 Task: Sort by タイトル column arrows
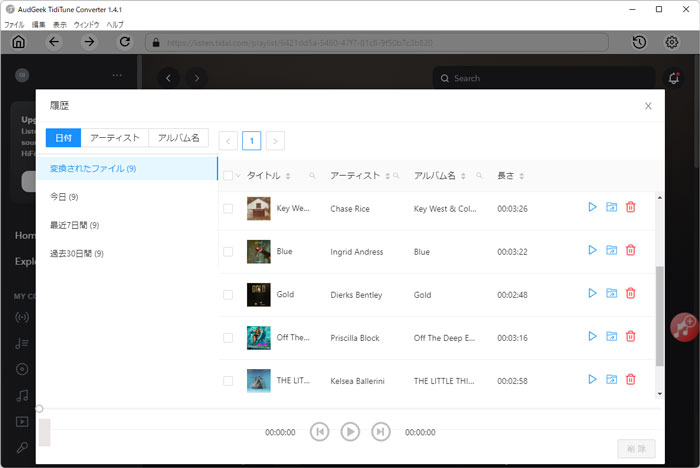(288, 176)
